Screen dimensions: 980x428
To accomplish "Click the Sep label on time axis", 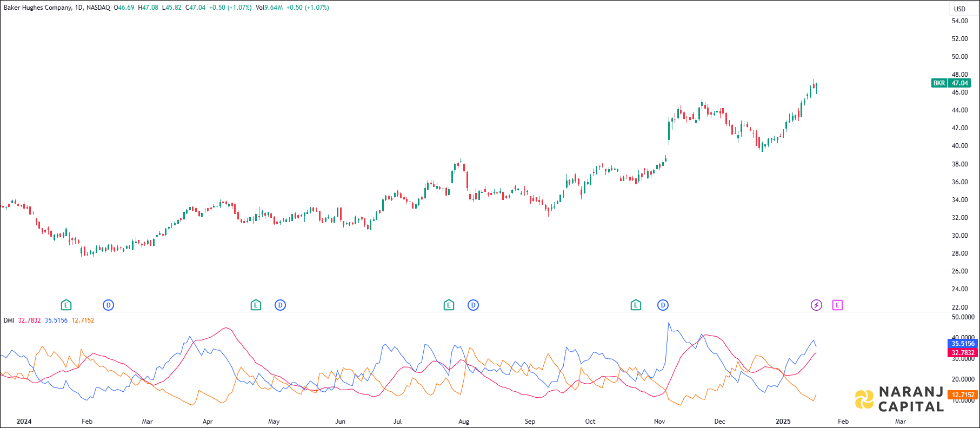I will click(x=530, y=422).
